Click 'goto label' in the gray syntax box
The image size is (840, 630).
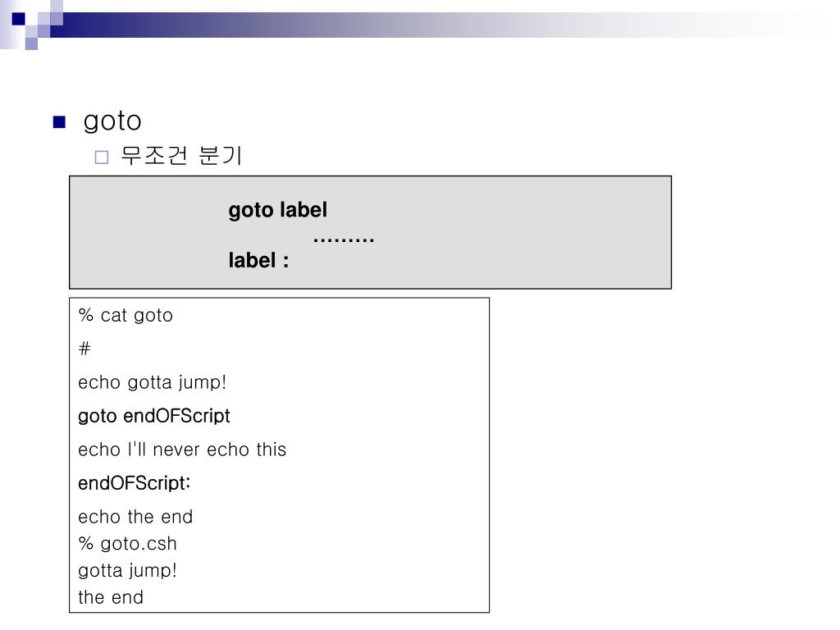[277, 210]
